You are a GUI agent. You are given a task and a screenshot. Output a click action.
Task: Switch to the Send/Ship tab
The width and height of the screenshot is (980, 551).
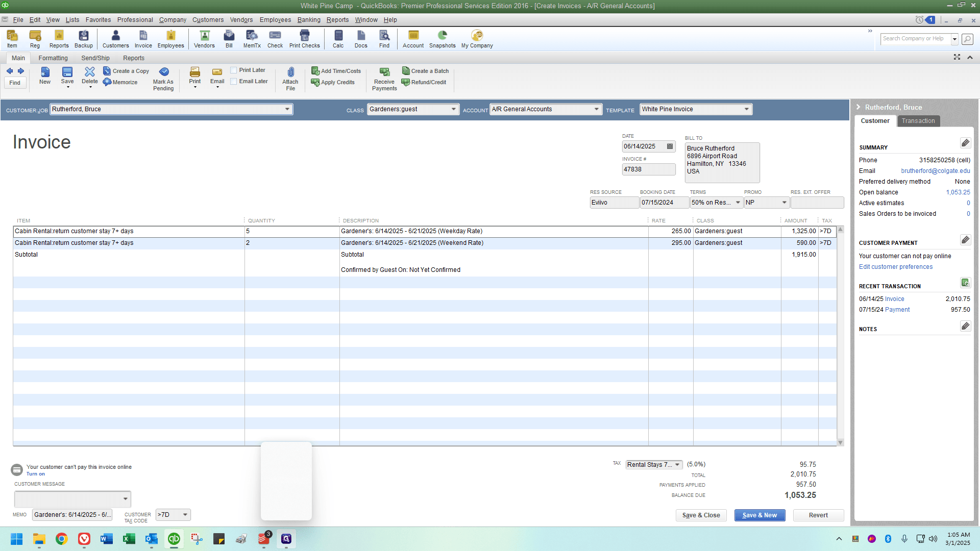95,58
